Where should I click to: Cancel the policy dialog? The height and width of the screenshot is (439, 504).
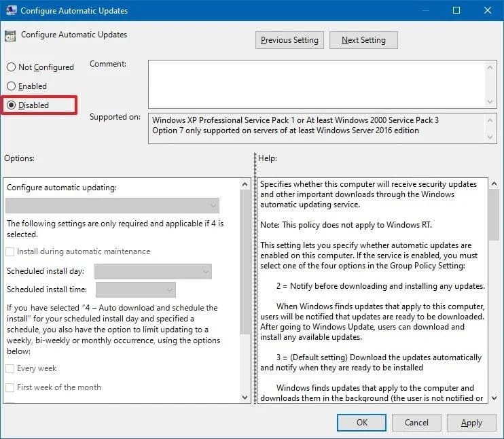click(x=416, y=422)
